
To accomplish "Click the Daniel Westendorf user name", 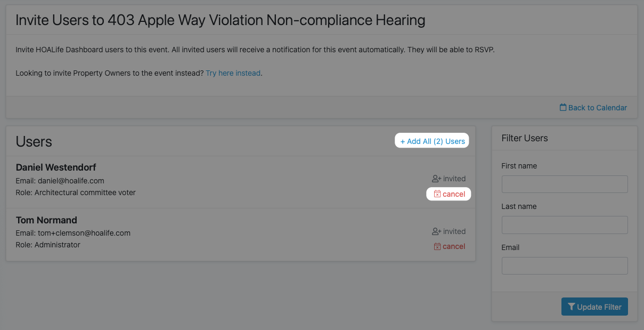I will pos(56,167).
